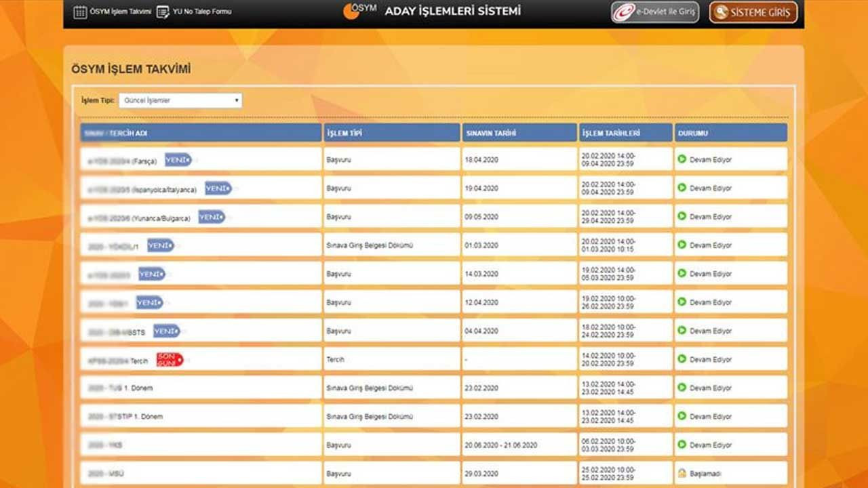Click YENİ badge on the 14.03.2020 exam row
The height and width of the screenshot is (488, 868).
click(152, 274)
